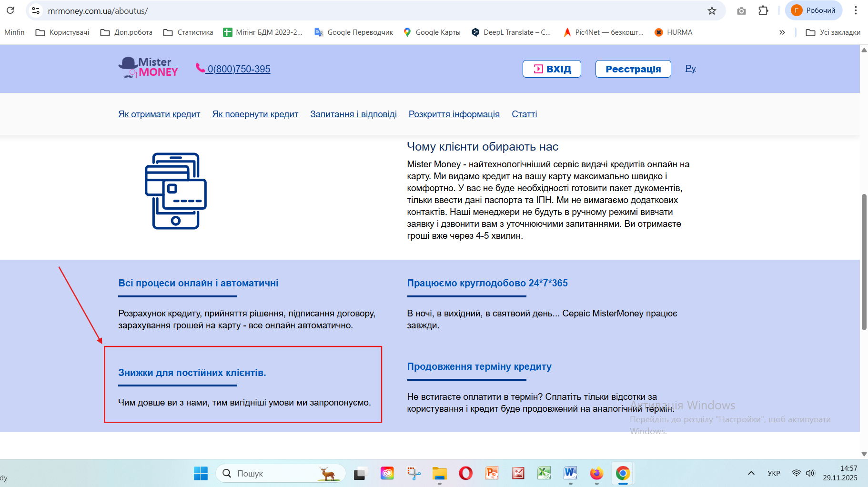This screenshot has height=487, width=868.
Task: Open Запитання і відповіді menu link
Action: (x=353, y=114)
